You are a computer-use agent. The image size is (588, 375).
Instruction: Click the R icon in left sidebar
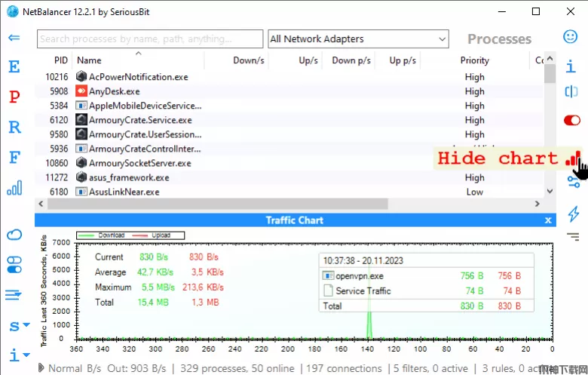[x=14, y=127]
